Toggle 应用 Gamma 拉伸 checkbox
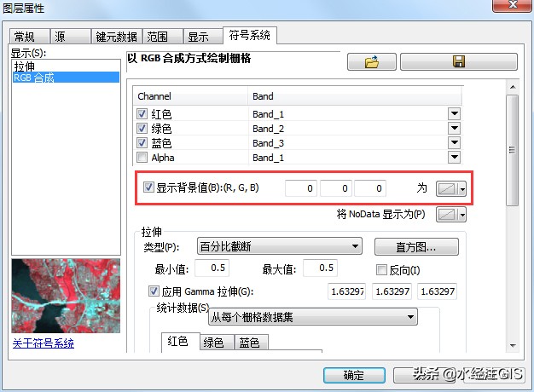Screen dimensions: 534x392 [x=154, y=291]
